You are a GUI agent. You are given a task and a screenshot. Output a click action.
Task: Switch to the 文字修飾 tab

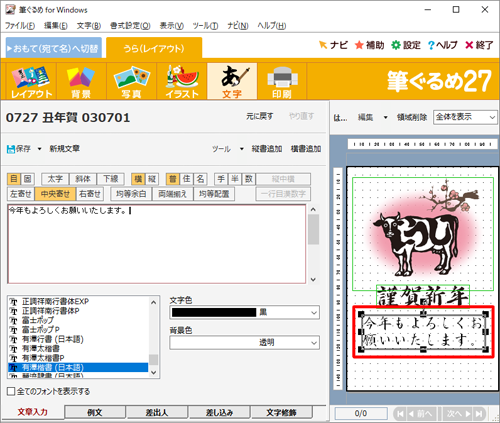click(281, 412)
